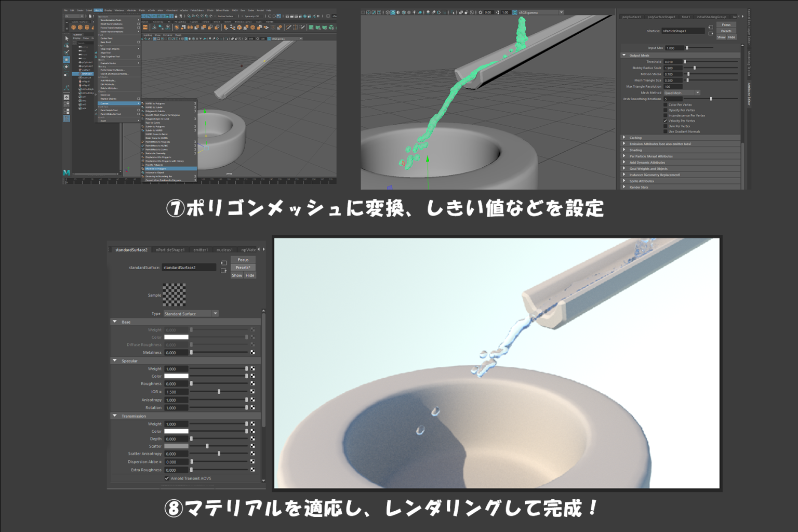798x532 pixels.
Task: Select the Select Tool arrow in the toolbox
Action: (x=66, y=39)
